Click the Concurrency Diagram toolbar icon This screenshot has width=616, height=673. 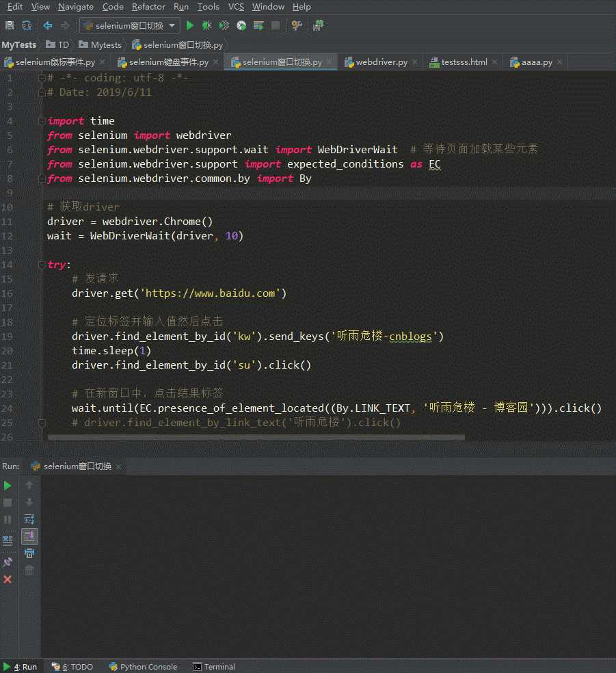pyautogui.click(x=258, y=25)
